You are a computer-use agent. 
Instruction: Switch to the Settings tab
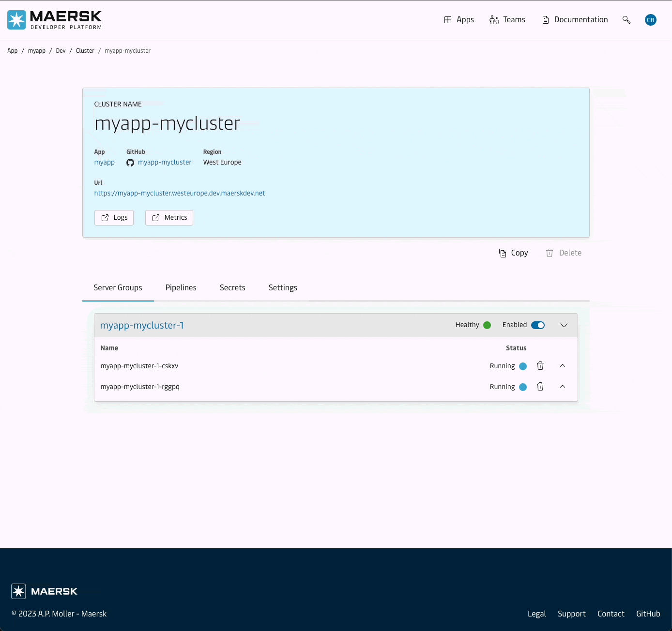[x=283, y=288]
